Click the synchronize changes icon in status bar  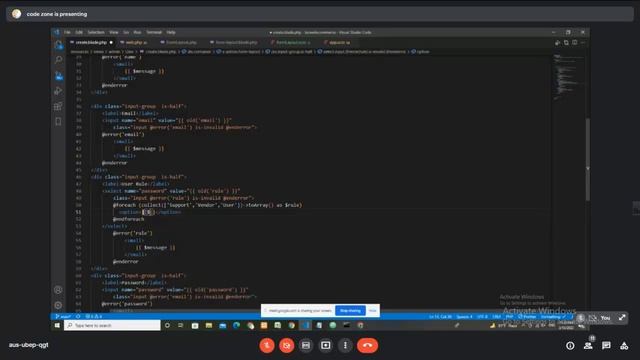pos(78,316)
